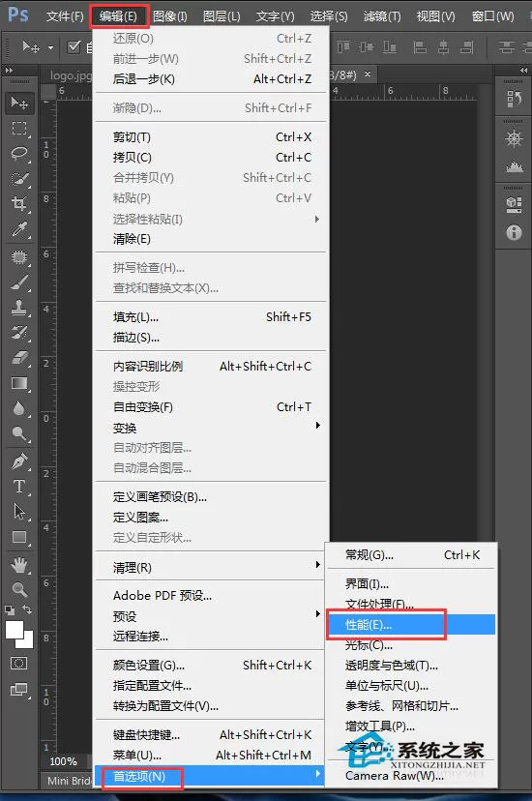Open the Mini Bridge tab
This screenshot has height=801, width=532.
[70, 781]
